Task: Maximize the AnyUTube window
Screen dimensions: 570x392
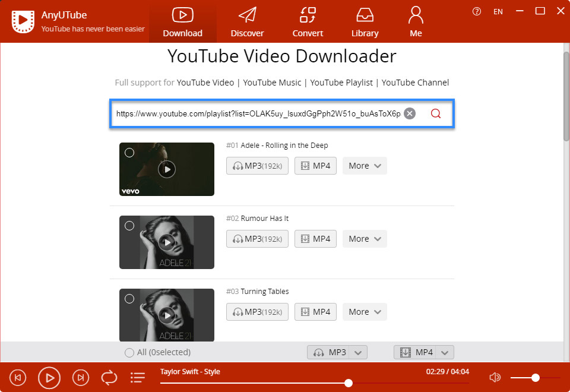Action: coord(540,11)
